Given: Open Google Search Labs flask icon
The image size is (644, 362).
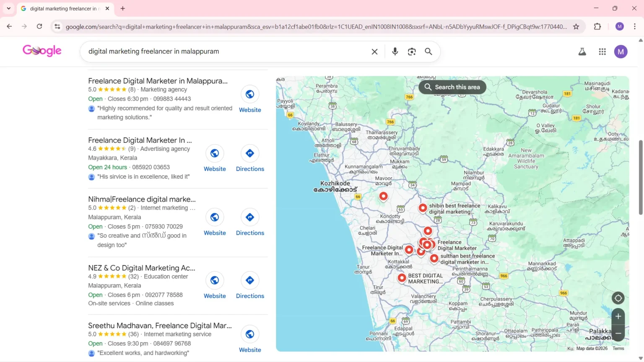Looking at the screenshot, I should coord(582,51).
